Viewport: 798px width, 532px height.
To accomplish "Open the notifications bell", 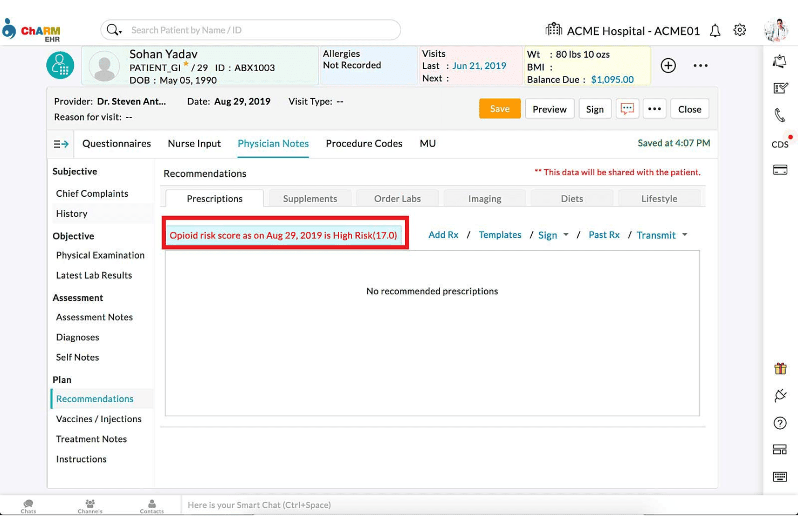I will (715, 31).
